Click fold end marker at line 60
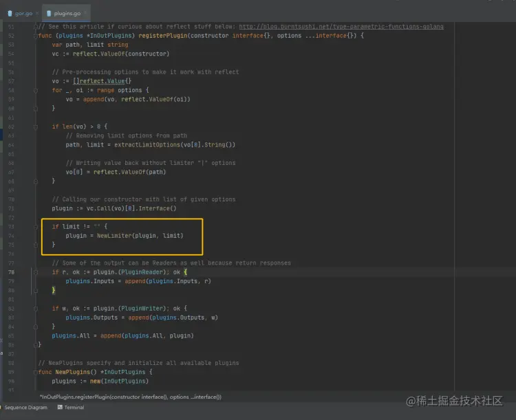 tap(36, 109)
